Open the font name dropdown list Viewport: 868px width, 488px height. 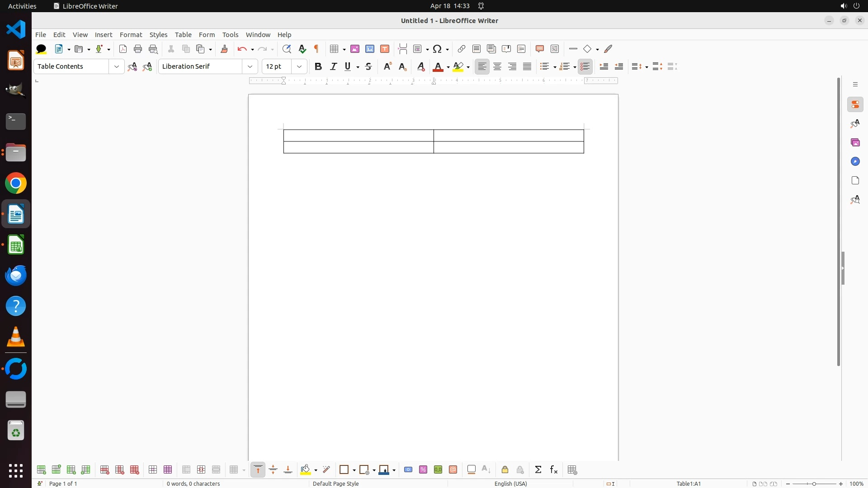pyautogui.click(x=250, y=66)
